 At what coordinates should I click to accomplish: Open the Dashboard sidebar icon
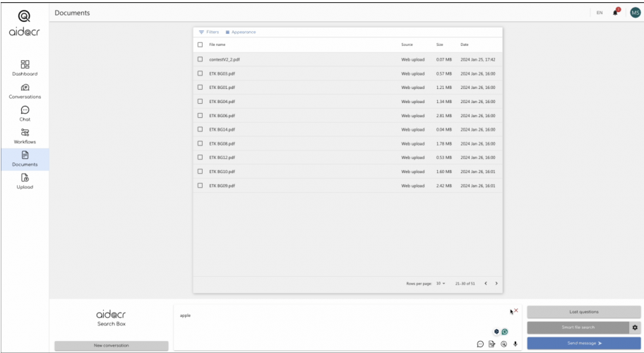[x=25, y=68]
